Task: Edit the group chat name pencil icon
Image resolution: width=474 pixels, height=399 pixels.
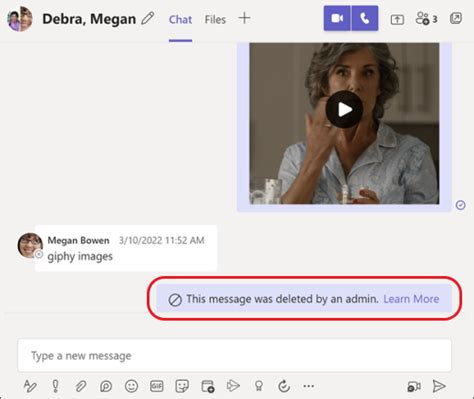Action: click(147, 18)
